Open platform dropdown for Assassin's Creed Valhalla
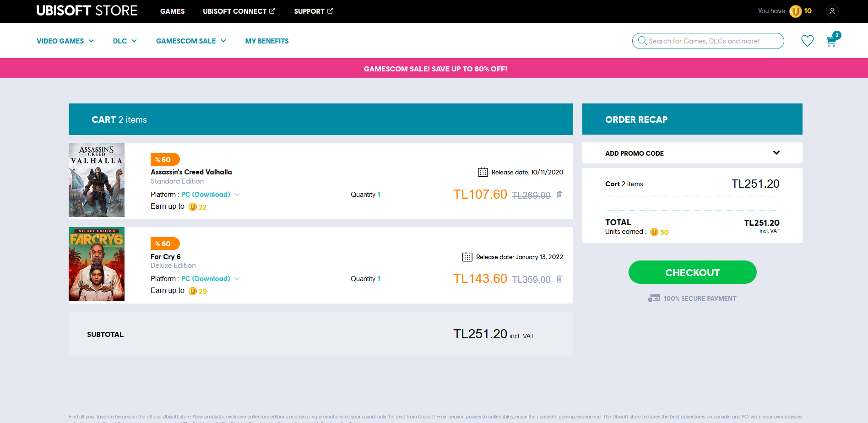 pyautogui.click(x=210, y=195)
